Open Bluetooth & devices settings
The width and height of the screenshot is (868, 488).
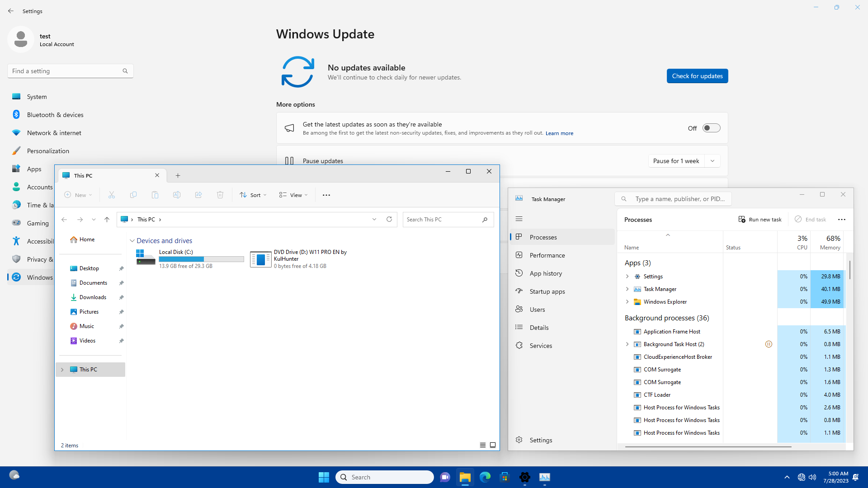(55, 115)
